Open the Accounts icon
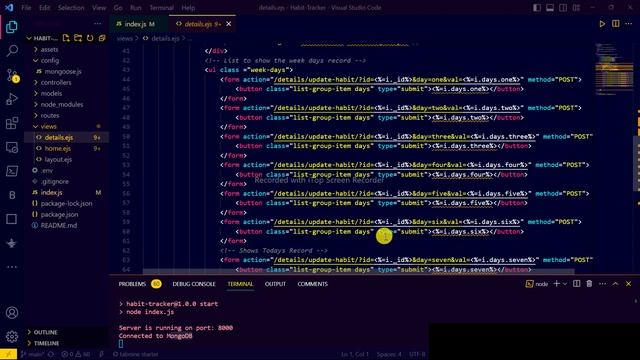 tap(11, 313)
